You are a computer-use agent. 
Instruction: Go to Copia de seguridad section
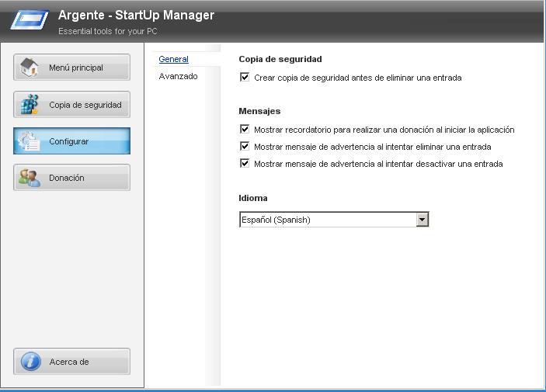71,105
